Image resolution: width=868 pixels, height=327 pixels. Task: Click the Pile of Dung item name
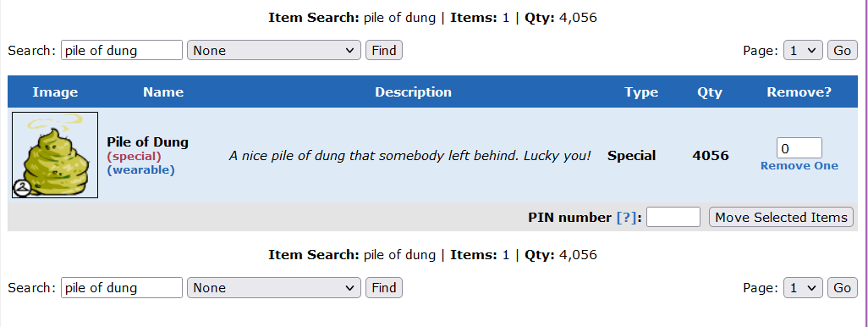pos(147,142)
